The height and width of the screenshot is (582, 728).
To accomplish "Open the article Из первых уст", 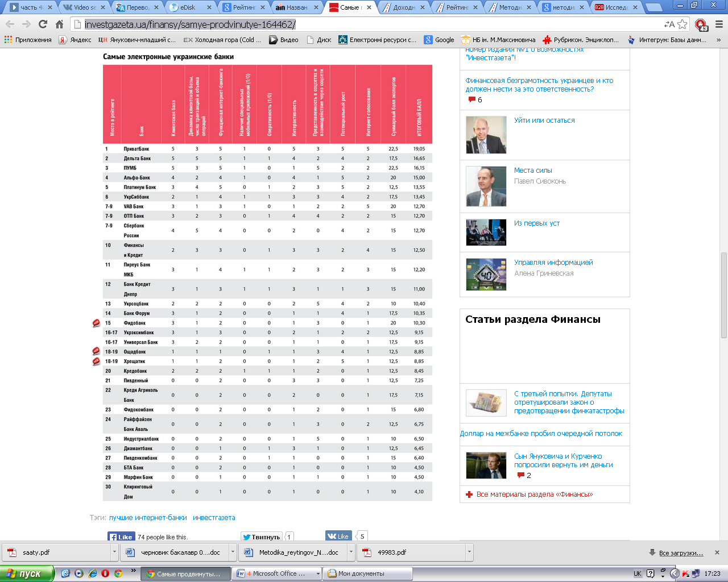I will click(537, 223).
